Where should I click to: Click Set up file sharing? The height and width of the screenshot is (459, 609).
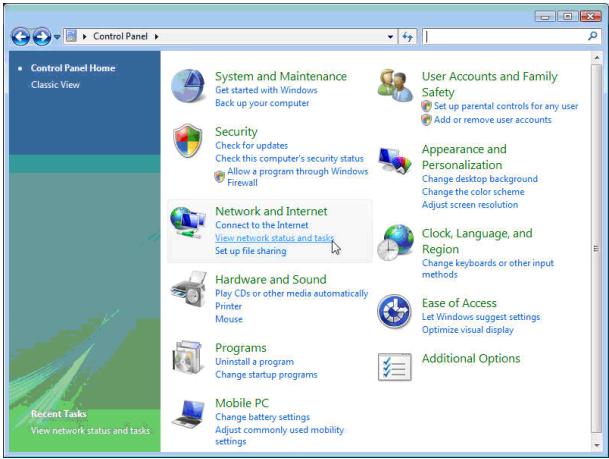(251, 251)
